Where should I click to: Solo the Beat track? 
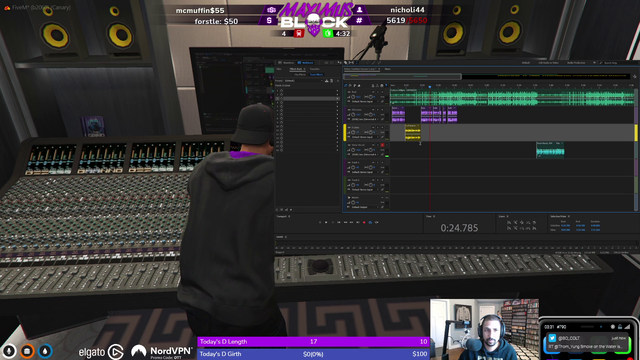[x=378, y=92]
